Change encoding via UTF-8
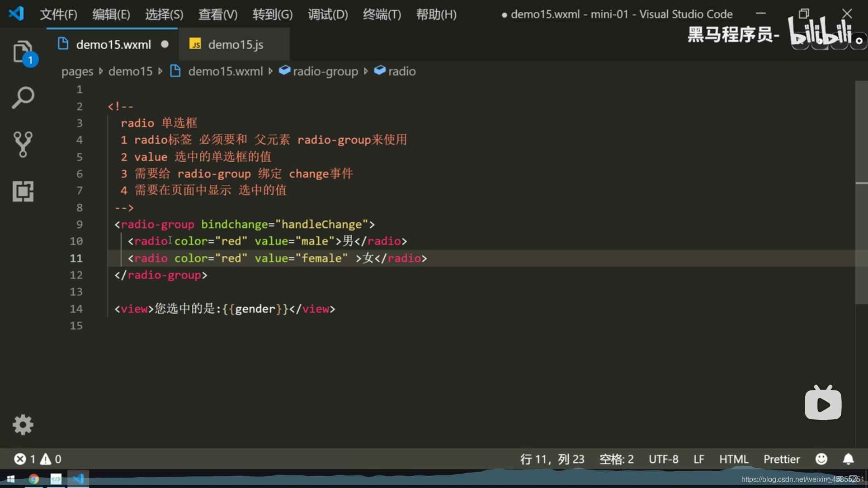868x488 pixels. point(664,459)
